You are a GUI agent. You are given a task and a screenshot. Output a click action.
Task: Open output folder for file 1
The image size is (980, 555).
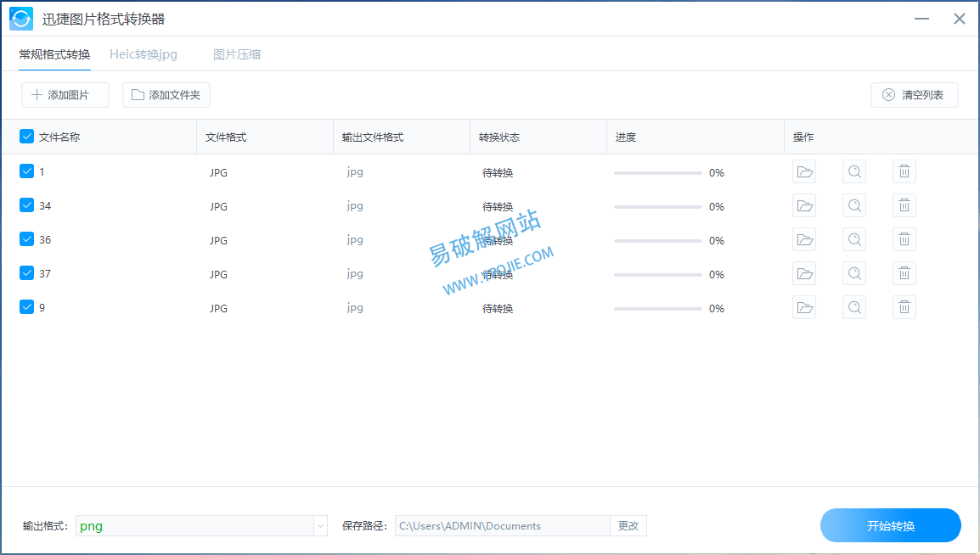[804, 171]
